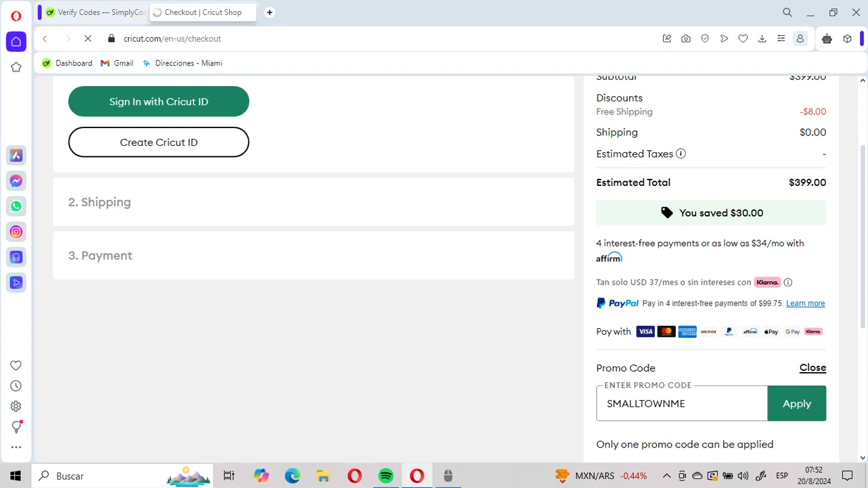The height and width of the screenshot is (488, 868).
Task: Expand the 2. Shipping section
Action: pos(313,202)
